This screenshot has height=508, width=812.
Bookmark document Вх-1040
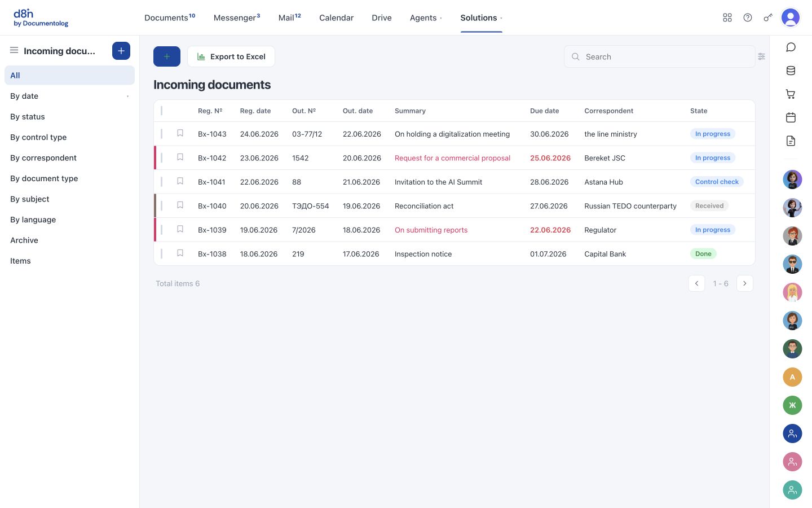(x=180, y=205)
